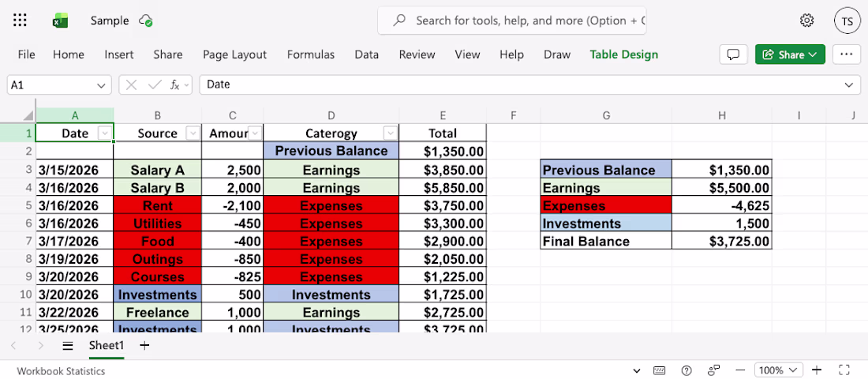Image resolution: width=868 pixels, height=379 pixels.
Task: Click the cloud saved status icon
Action: pyautogui.click(x=145, y=21)
